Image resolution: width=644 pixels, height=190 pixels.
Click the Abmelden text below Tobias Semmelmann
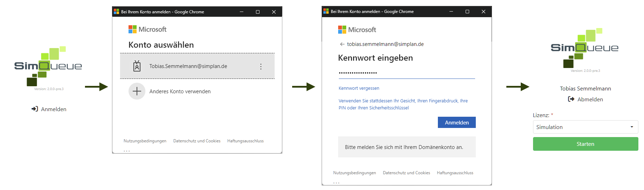[590, 100]
